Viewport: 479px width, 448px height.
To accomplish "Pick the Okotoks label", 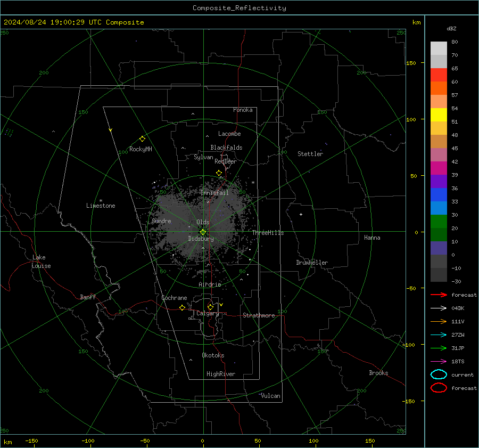I will 213,355.
